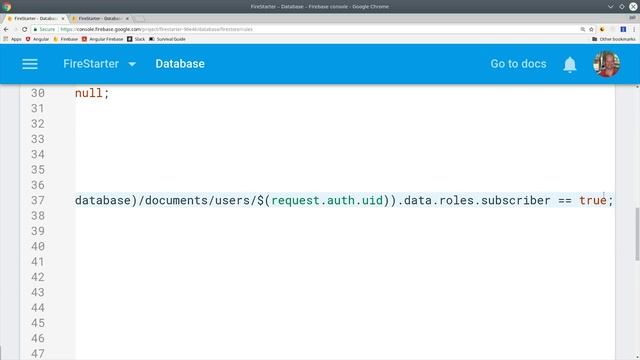640x360 pixels.
Task: Open the Angular Firebase bookmark
Action: click(102, 39)
